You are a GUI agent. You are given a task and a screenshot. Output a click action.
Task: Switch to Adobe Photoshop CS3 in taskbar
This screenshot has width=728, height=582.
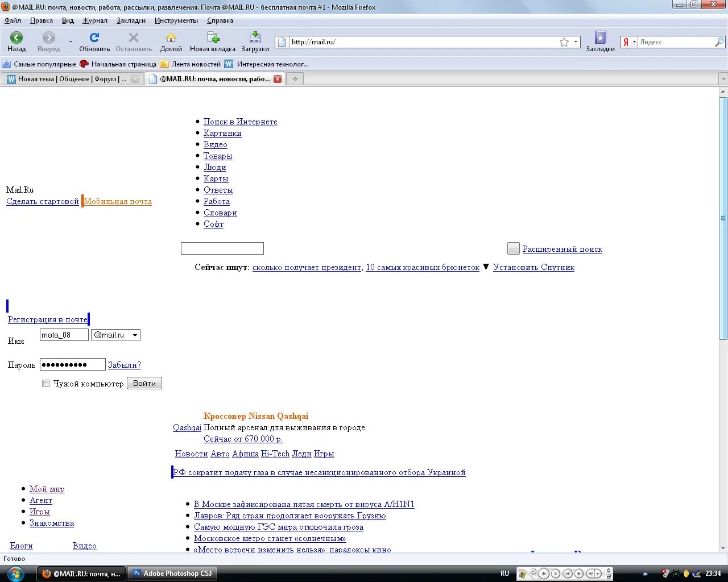click(x=172, y=573)
